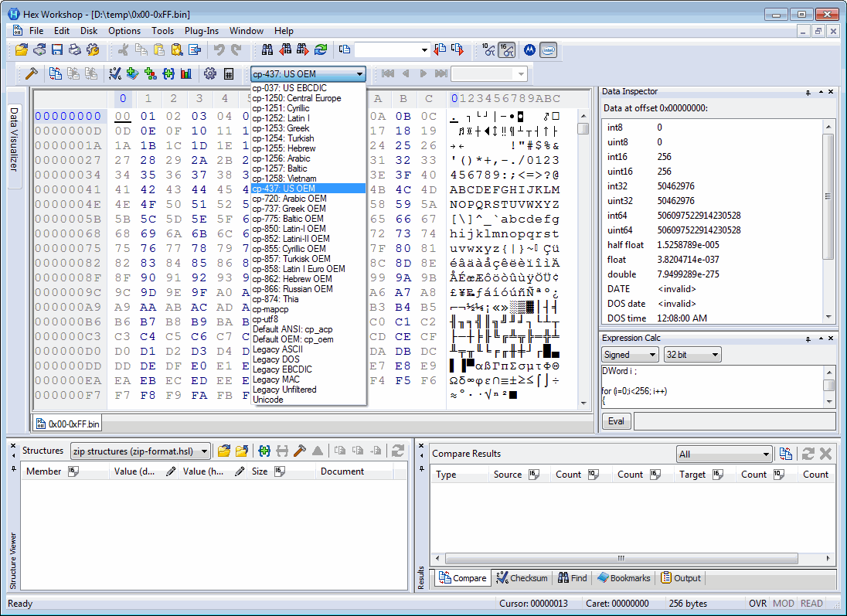
Task: Select the file Compare tool icon
Action: tap(55, 73)
